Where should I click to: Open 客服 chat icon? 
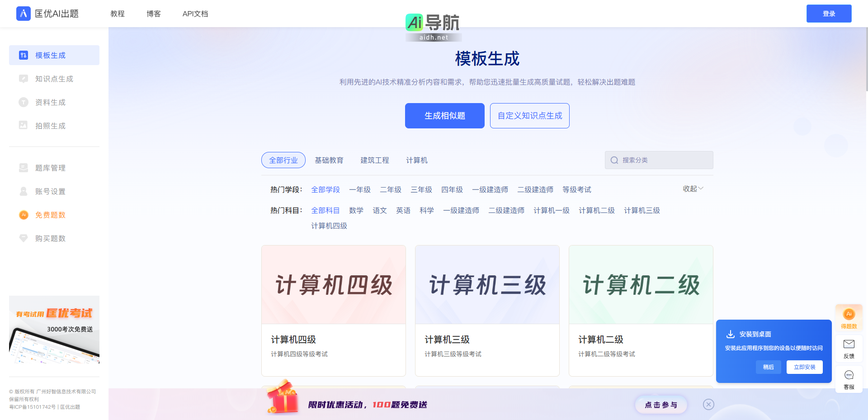[x=849, y=375]
